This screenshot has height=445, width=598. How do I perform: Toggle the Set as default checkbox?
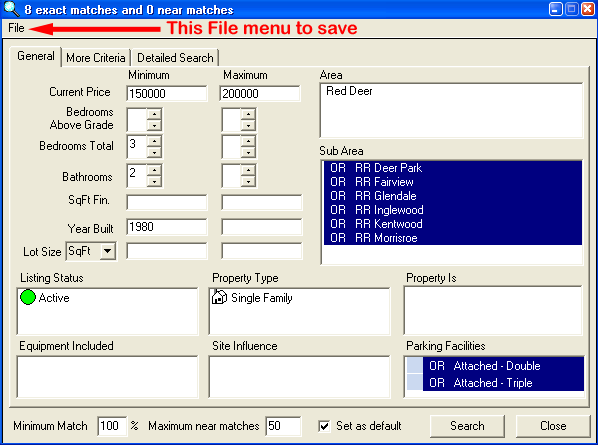click(x=324, y=426)
